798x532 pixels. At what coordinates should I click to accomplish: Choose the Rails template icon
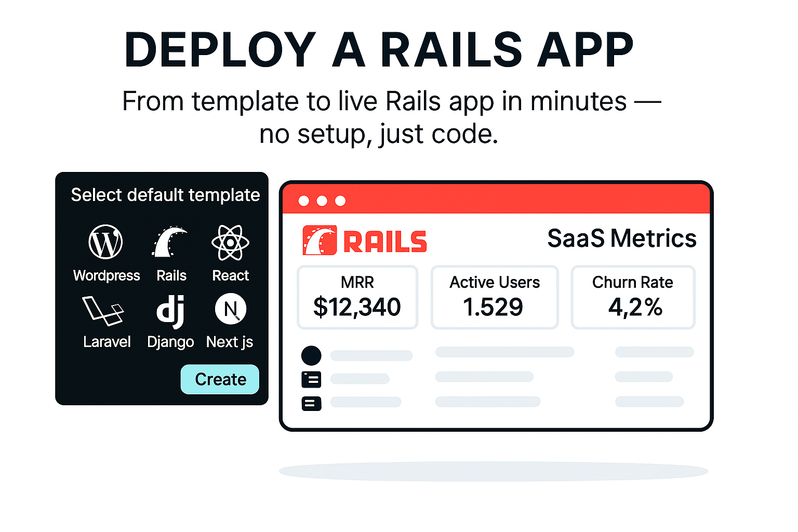click(x=169, y=242)
